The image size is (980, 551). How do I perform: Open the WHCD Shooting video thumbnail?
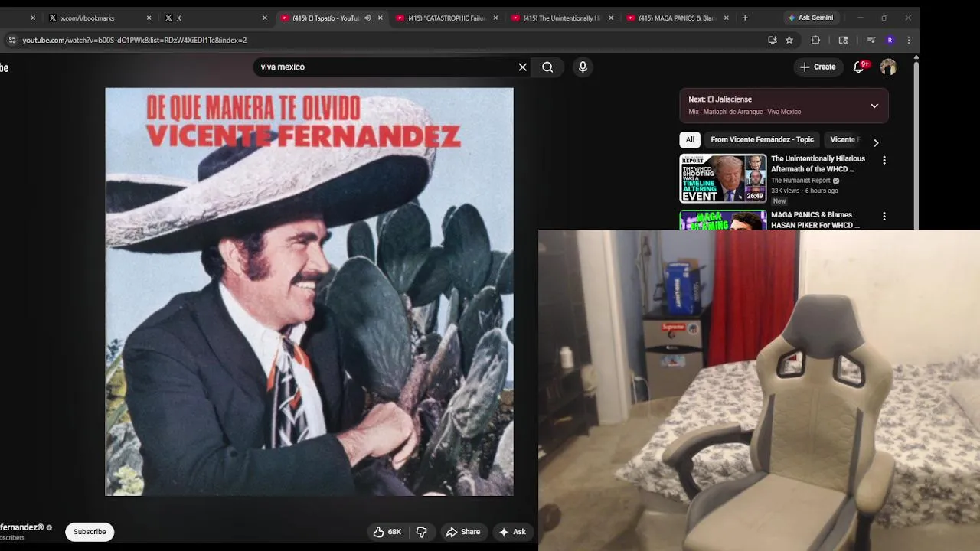point(723,178)
